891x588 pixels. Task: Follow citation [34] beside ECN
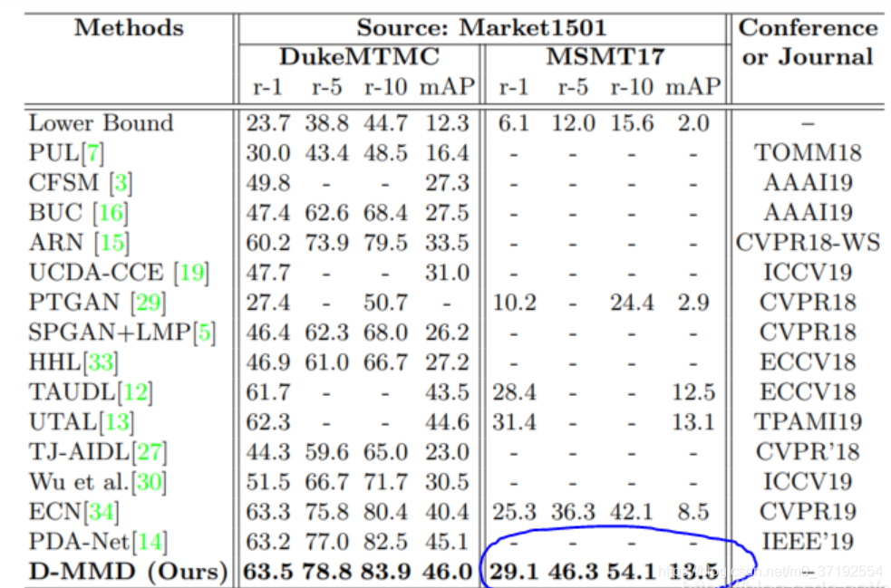[x=102, y=512]
